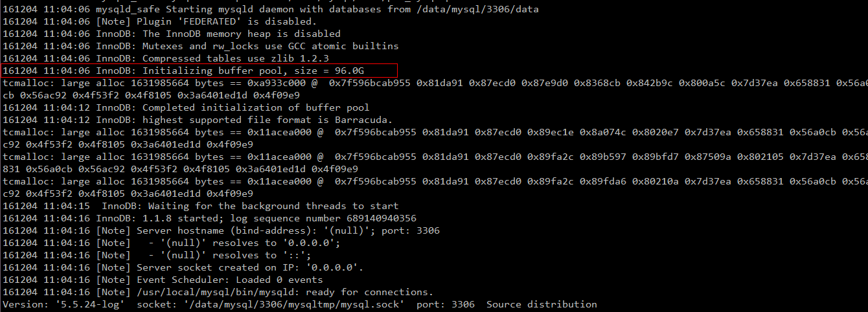
Task: Click the 'Source distribution' text
Action: [x=542, y=304]
